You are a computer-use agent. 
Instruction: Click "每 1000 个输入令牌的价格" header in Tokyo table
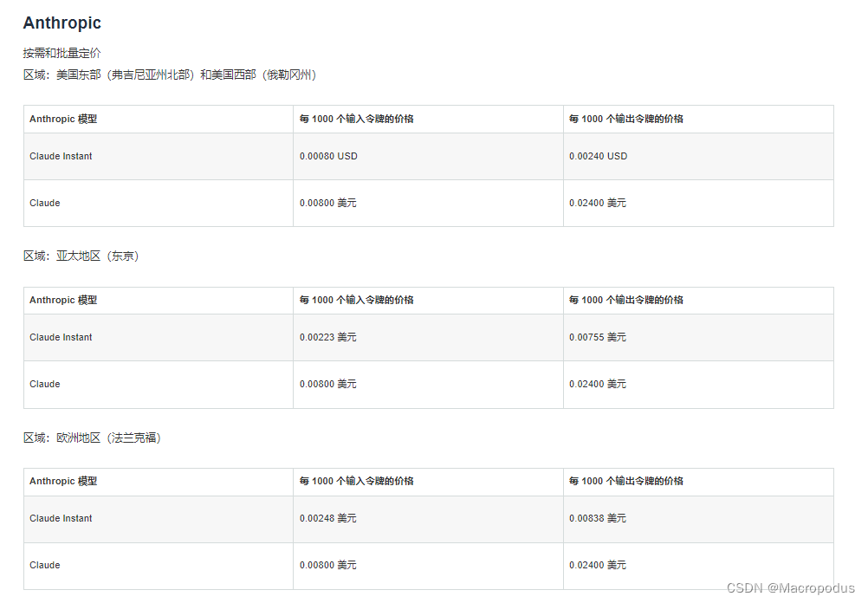tap(357, 300)
